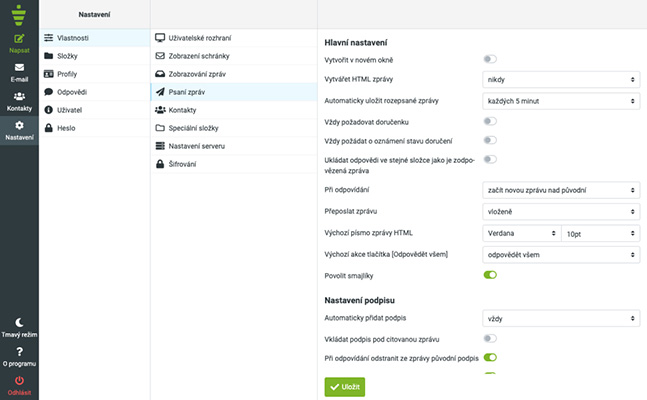The width and height of the screenshot is (647, 400).
Task: Disable the Povolit smajlíky toggle
Action: click(490, 274)
